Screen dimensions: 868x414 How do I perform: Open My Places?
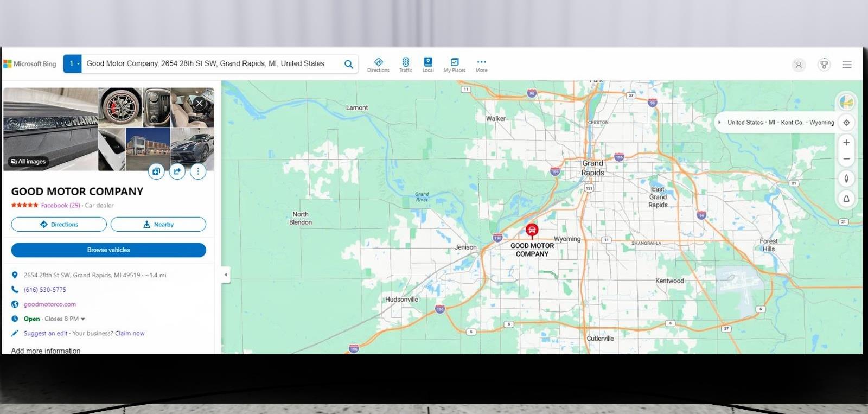click(x=455, y=65)
